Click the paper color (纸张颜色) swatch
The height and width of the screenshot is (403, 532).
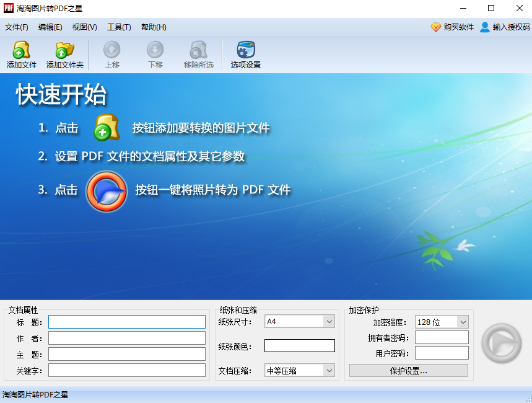click(300, 345)
